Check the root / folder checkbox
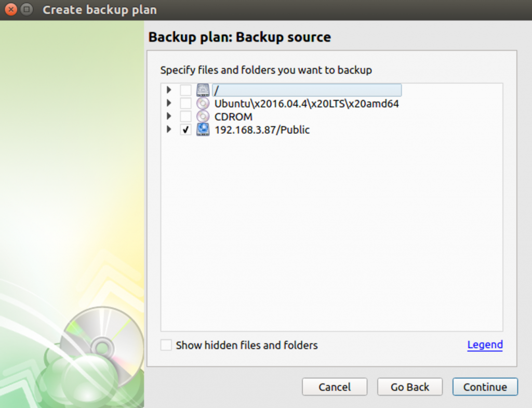This screenshot has height=408, width=532. (185, 90)
